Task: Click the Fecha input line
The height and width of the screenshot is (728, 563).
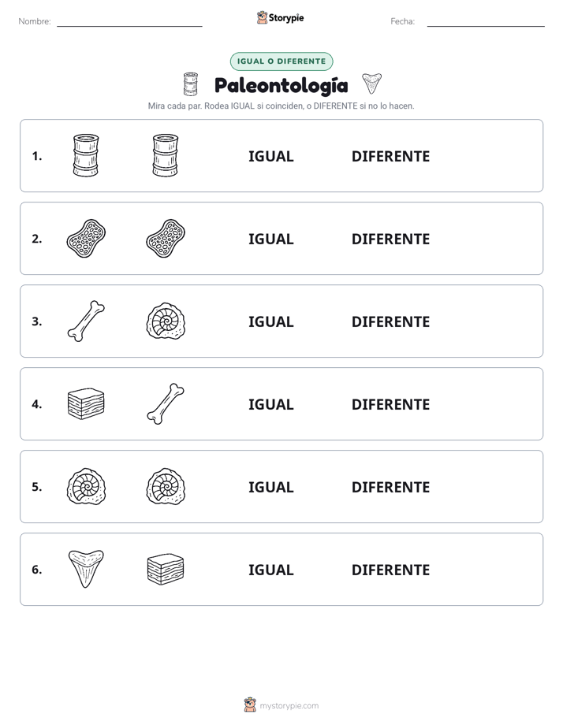Action: 486,22
